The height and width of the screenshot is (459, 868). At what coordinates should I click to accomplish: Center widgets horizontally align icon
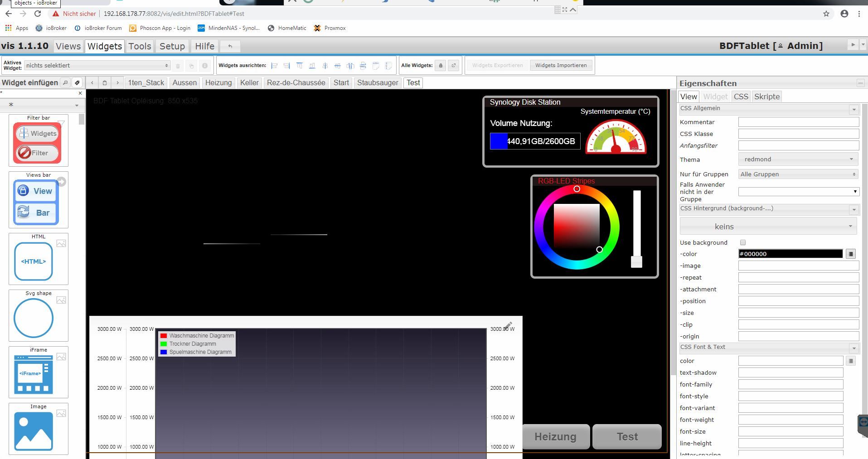point(338,66)
